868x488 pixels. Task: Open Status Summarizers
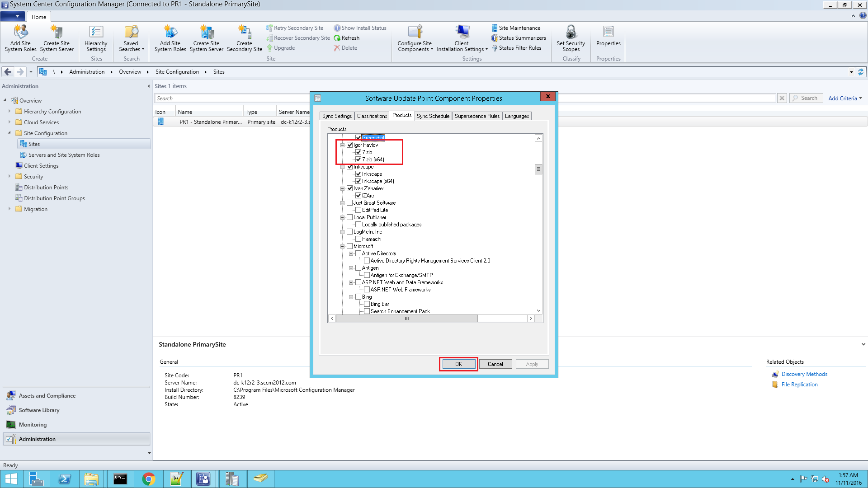point(522,38)
